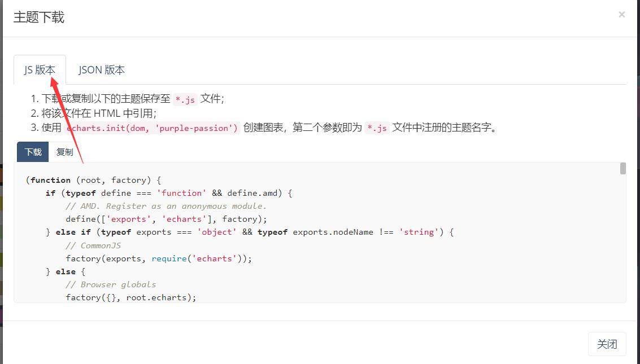640x364 pixels.
Task: Click the "AMD. Register as an anonymous module" comment
Action: tap(166, 206)
